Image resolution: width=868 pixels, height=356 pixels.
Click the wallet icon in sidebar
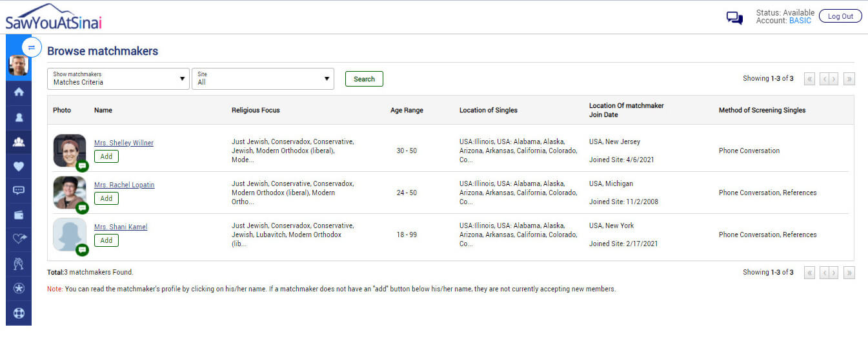coord(19,215)
